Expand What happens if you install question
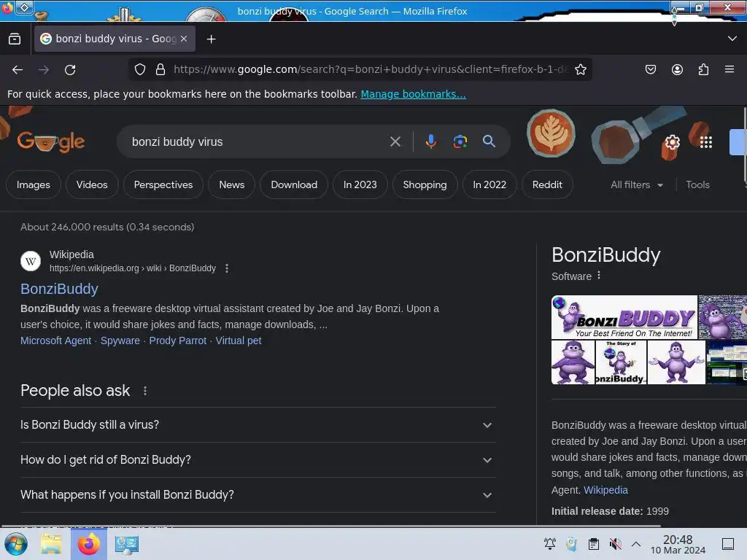 point(258,495)
